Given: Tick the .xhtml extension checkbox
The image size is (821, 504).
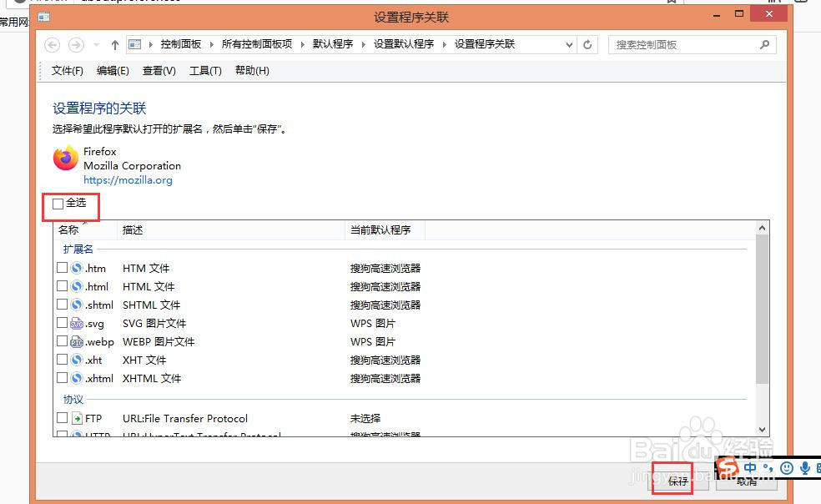Looking at the screenshot, I should pos(62,378).
